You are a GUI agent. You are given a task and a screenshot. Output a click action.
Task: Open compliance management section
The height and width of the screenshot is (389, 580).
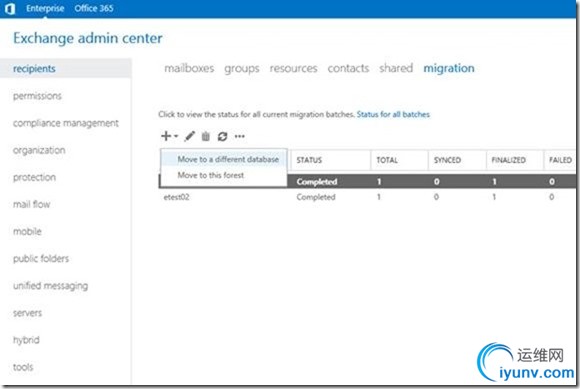pyautogui.click(x=66, y=123)
